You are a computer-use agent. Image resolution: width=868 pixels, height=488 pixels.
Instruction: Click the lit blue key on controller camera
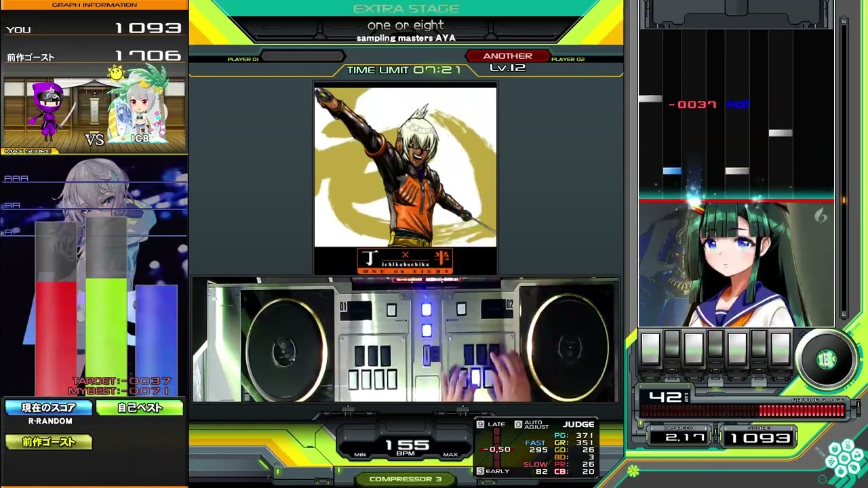[475, 378]
